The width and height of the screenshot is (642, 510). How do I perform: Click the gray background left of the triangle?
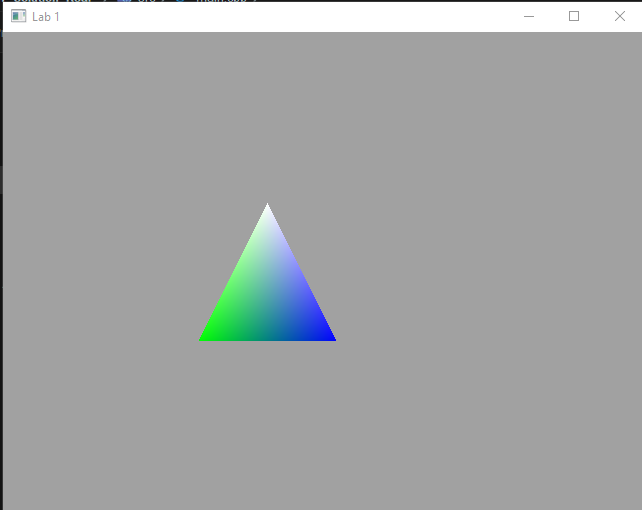tap(100, 280)
